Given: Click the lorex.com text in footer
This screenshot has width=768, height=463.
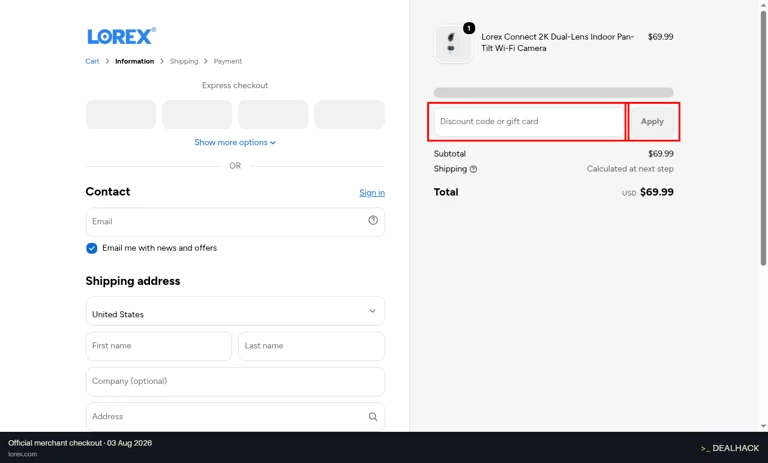Looking at the screenshot, I should [23, 454].
